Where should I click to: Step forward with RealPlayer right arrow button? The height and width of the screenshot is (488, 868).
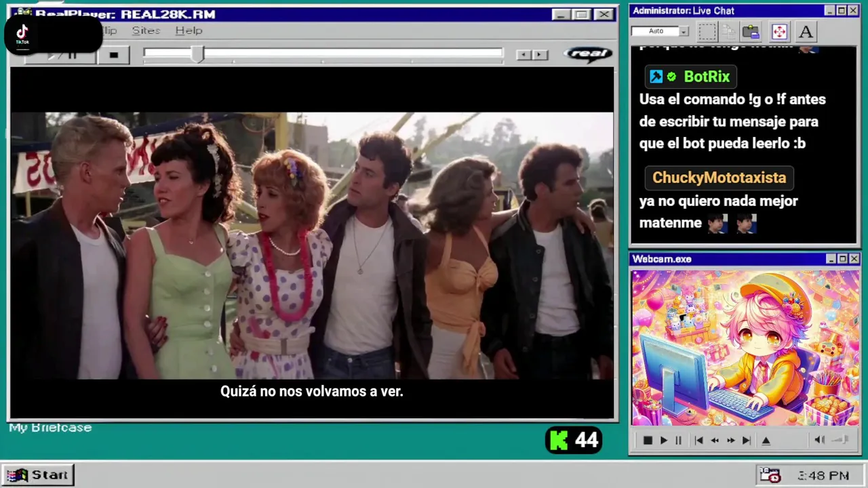(x=540, y=55)
